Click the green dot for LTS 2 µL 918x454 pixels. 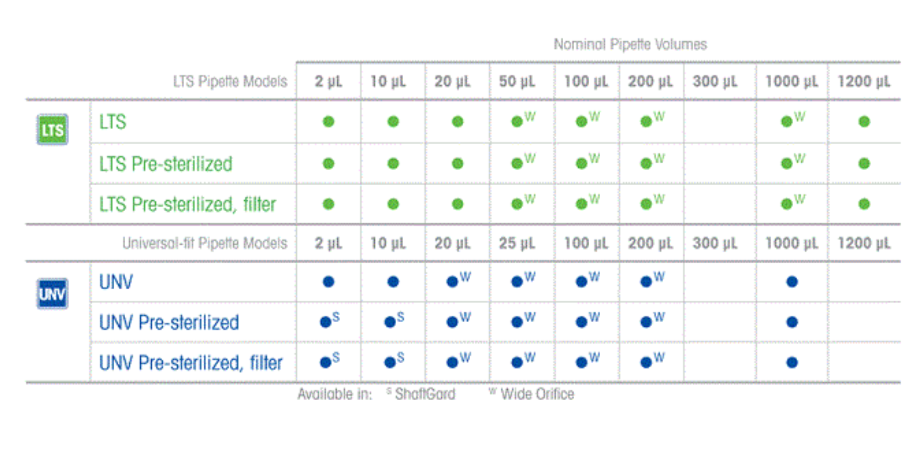(x=328, y=122)
